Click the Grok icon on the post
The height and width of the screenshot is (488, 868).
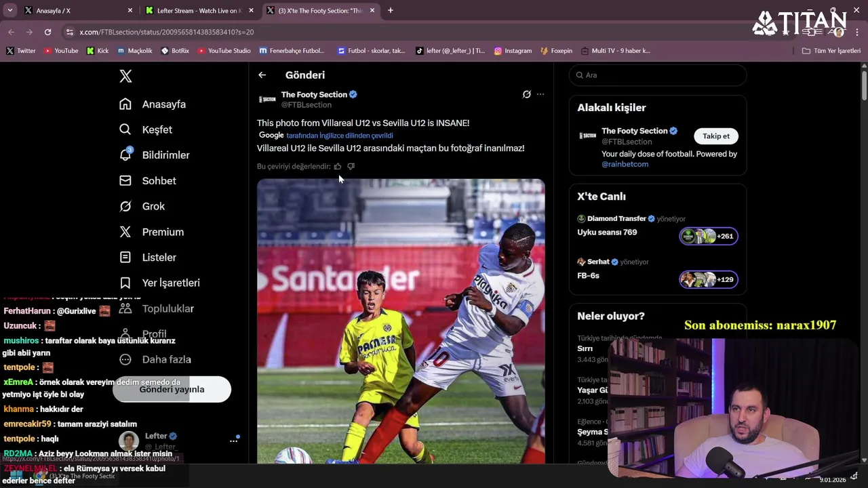point(526,94)
